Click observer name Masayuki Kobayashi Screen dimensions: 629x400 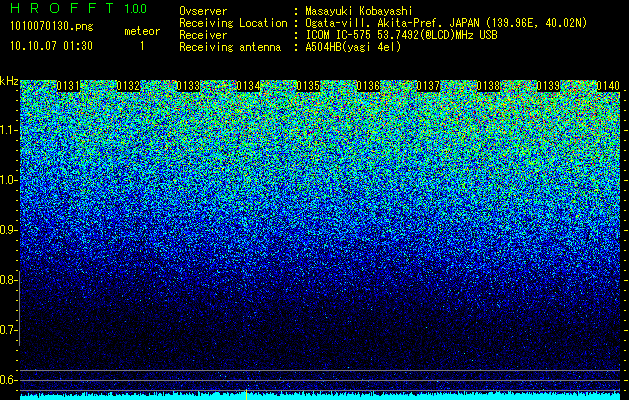pos(359,11)
